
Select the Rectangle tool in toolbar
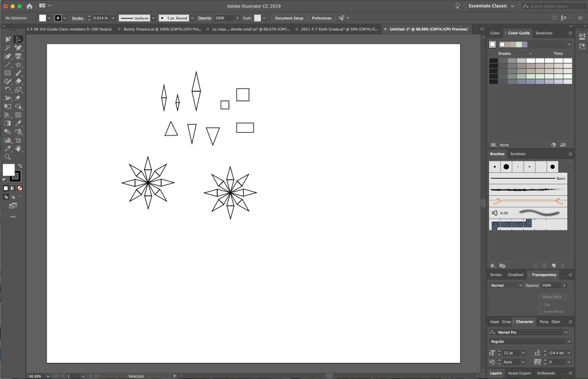tap(8, 73)
